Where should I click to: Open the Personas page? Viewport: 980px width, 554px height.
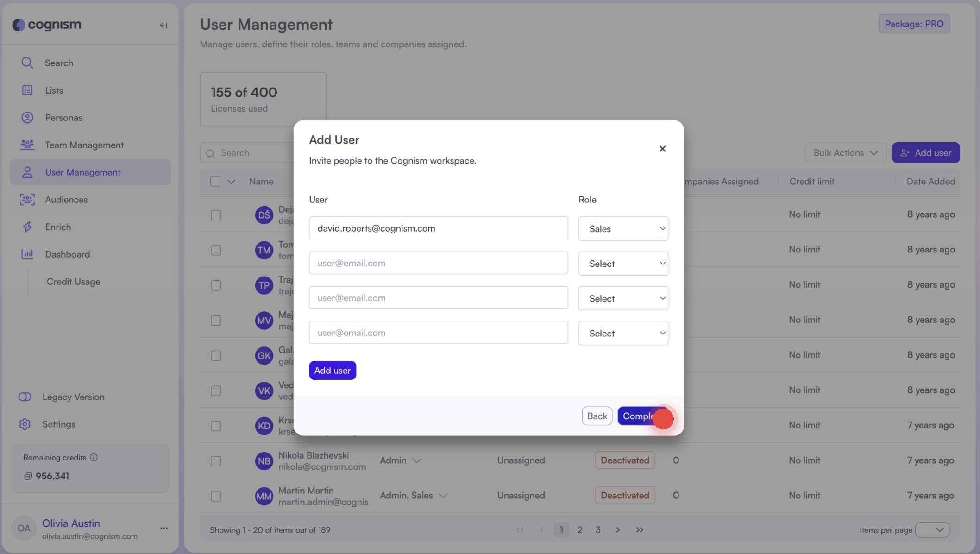[x=63, y=117]
